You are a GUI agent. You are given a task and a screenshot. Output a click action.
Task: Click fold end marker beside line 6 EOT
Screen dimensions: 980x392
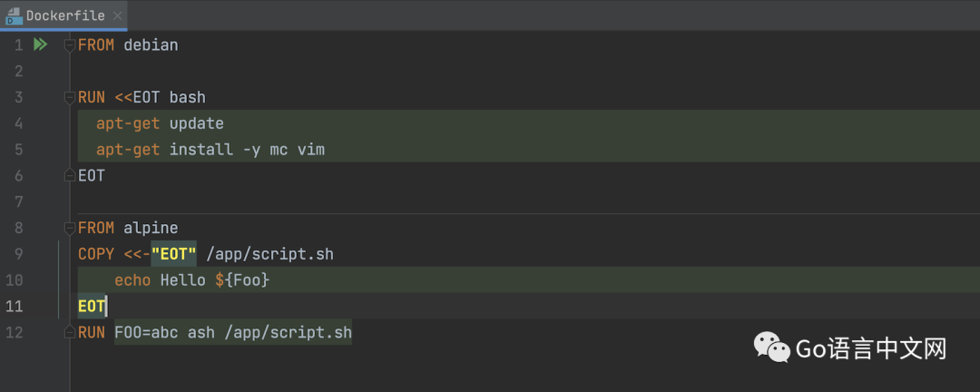(x=70, y=176)
